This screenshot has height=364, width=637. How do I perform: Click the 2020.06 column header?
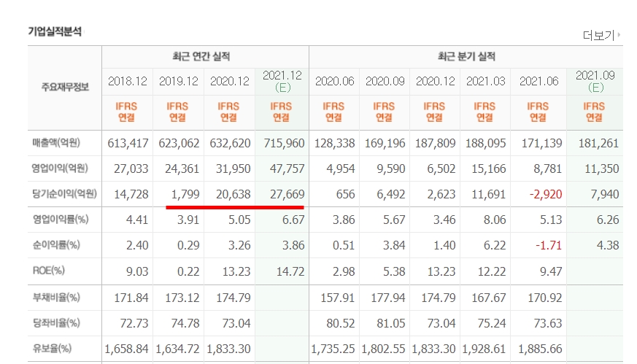(x=335, y=81)
